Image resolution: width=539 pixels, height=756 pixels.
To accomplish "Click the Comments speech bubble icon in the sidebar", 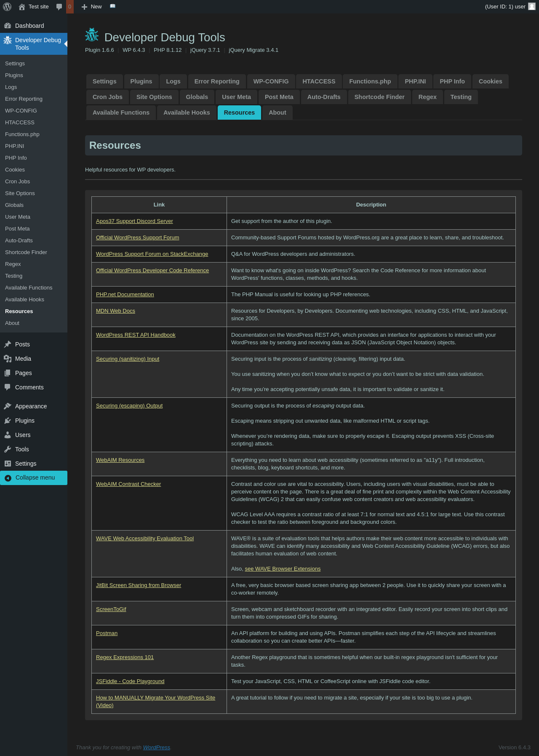I will pyautogui.click(x=8, y=387).
